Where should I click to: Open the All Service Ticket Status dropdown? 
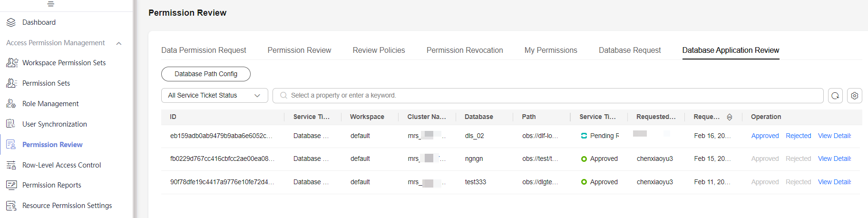pos(215,96)
